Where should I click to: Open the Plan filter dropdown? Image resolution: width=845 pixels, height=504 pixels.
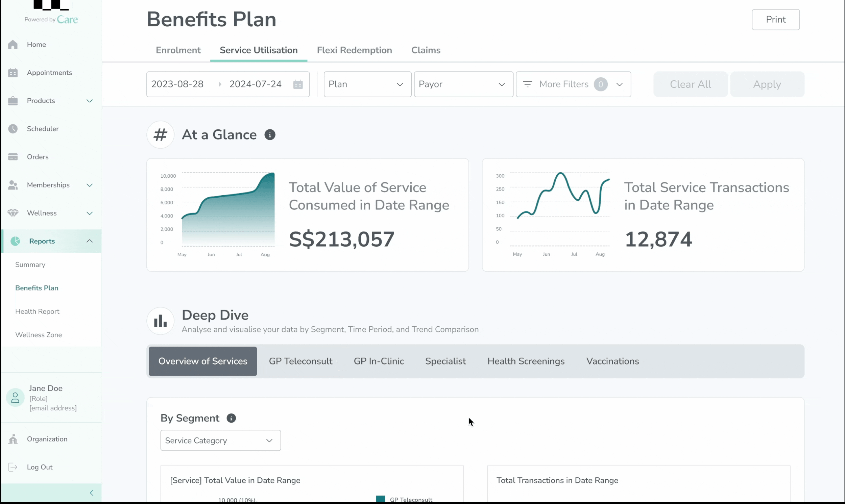click(x=367, y=84)
